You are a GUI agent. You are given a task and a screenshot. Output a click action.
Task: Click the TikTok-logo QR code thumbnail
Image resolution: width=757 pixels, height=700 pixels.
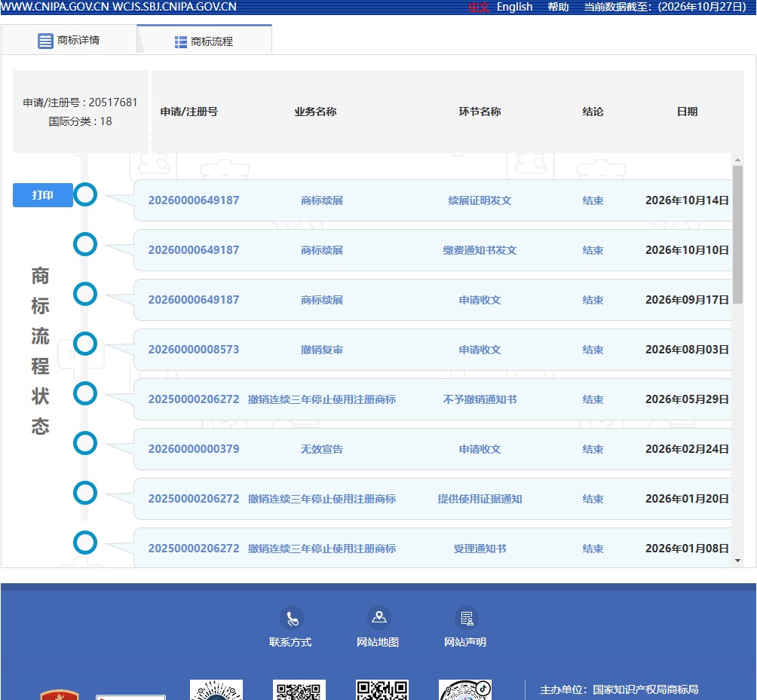tap(465, 690)
